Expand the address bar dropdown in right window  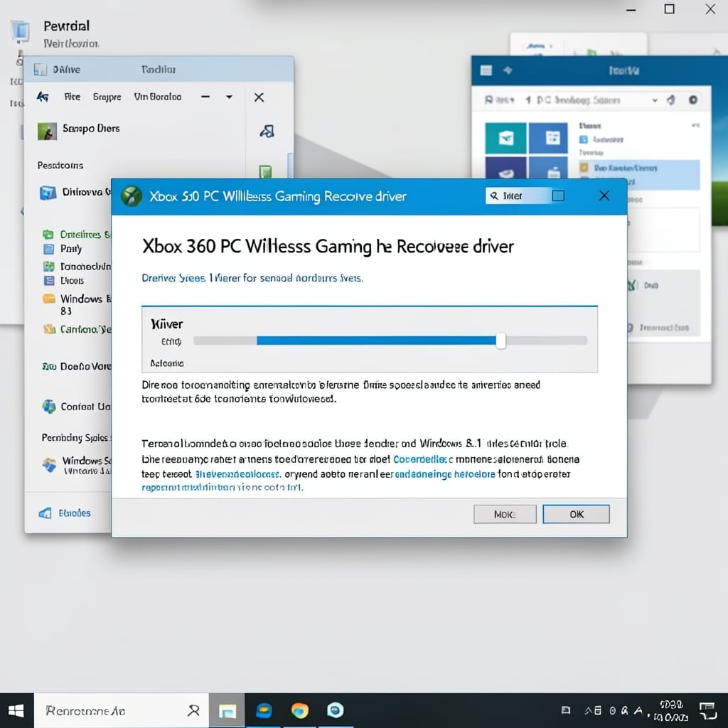point(655,100)
